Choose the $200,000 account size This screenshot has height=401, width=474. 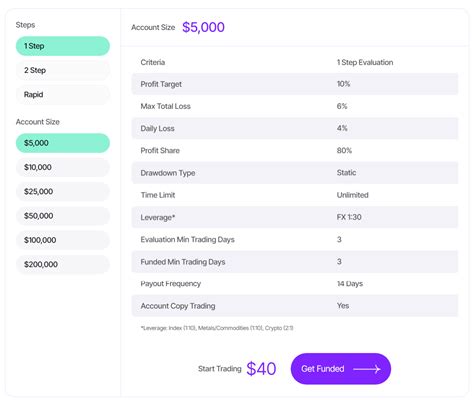(63, 264)
